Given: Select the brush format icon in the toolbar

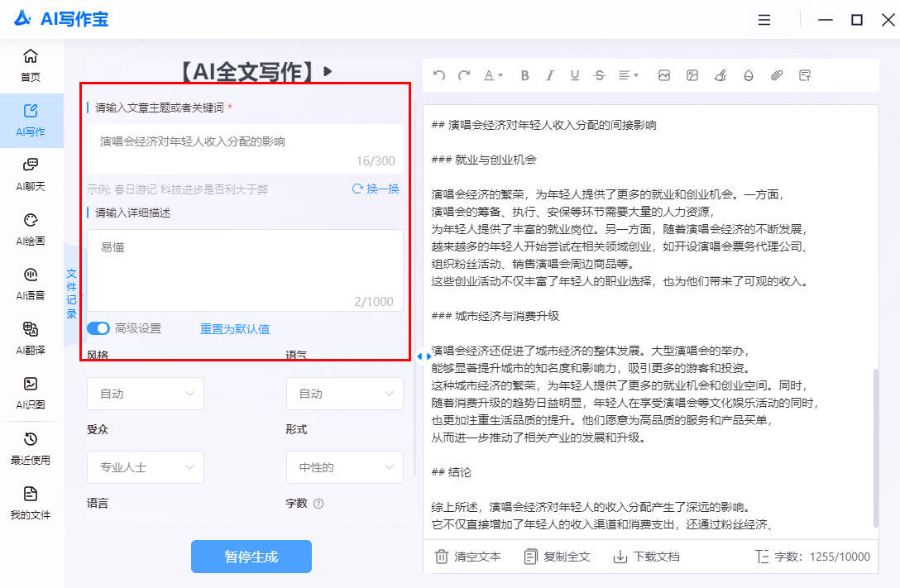Looking at the screenshot, I should tap(720, 75).
